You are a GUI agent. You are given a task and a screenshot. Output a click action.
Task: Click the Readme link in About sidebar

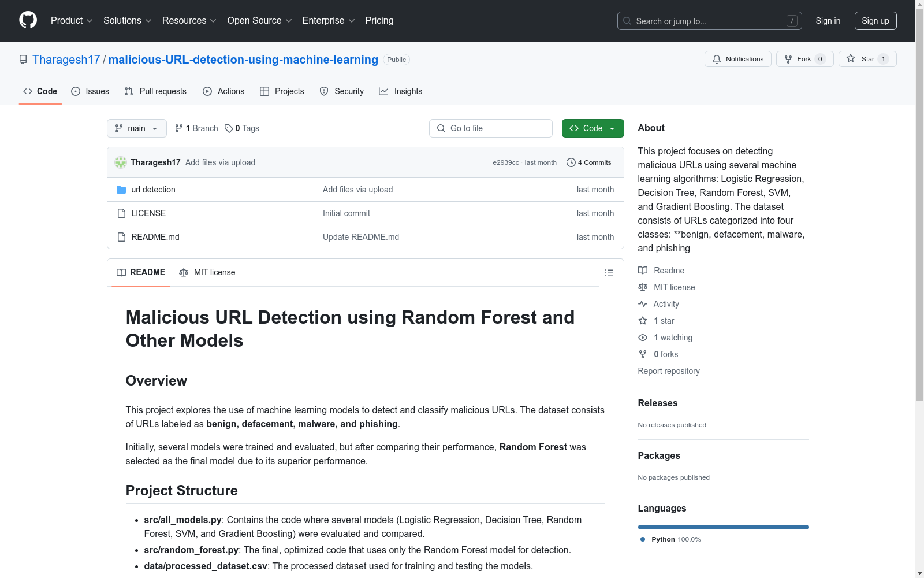click(x=661, y=271)
